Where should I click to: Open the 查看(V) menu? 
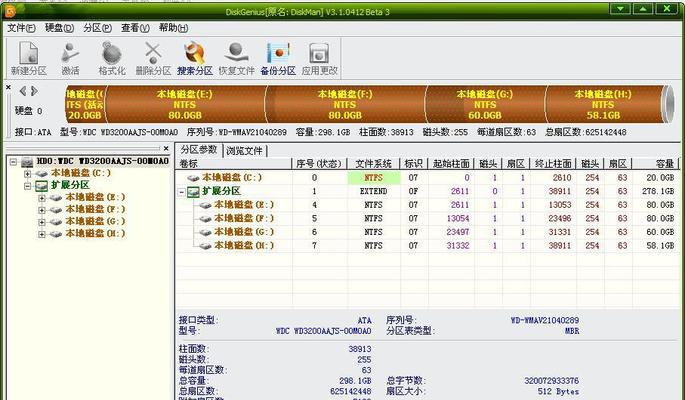135,28
